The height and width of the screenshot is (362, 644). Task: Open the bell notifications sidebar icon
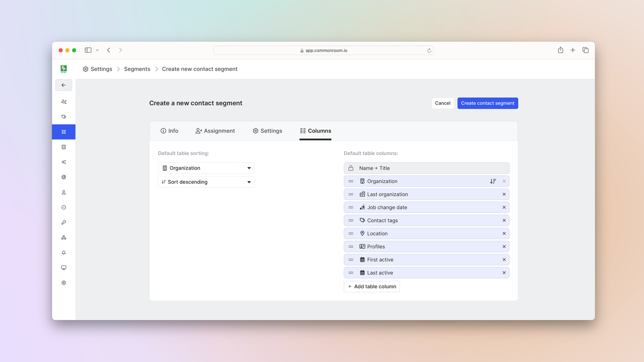[64, 253]
